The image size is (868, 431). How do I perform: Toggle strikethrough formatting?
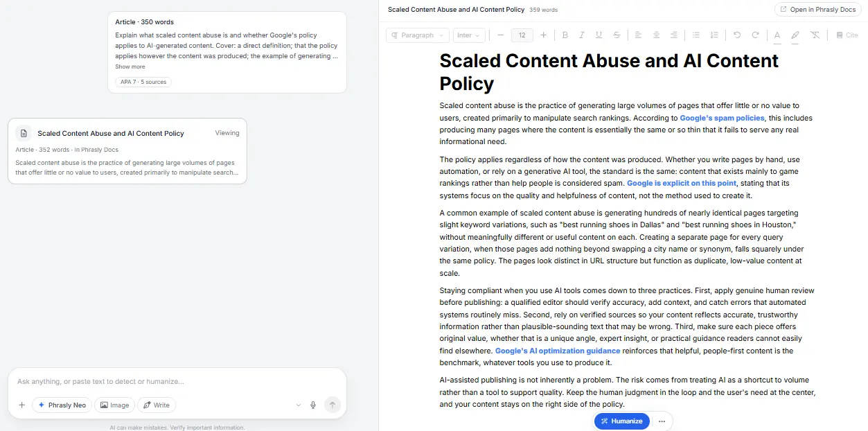(616, 35)
